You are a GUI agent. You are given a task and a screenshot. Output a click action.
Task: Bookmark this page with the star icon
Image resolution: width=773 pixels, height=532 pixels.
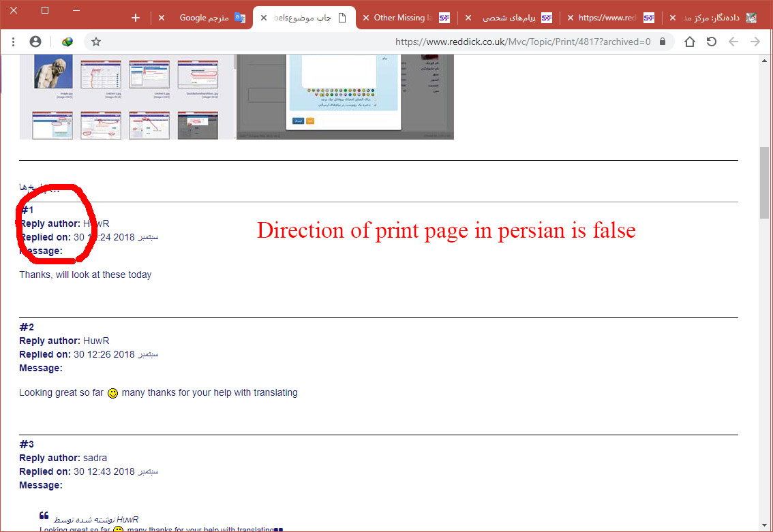point(96,42)
